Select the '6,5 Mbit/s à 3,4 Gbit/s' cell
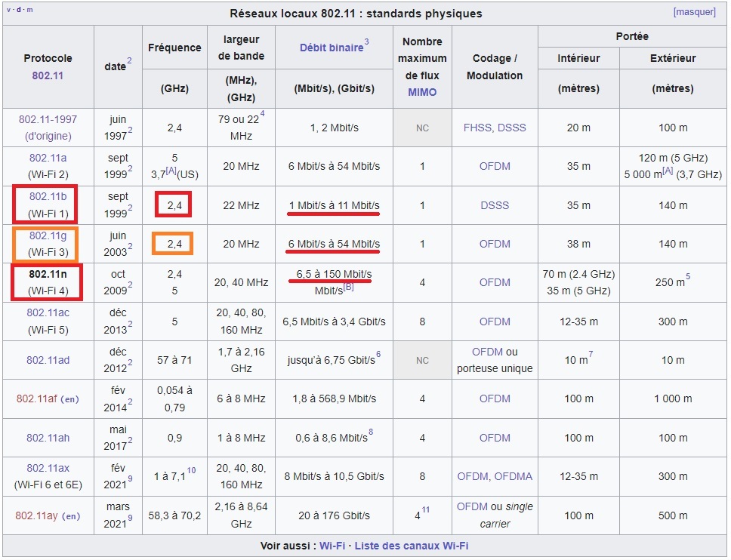The image size is (731, 560). click(x=335, y=322)
